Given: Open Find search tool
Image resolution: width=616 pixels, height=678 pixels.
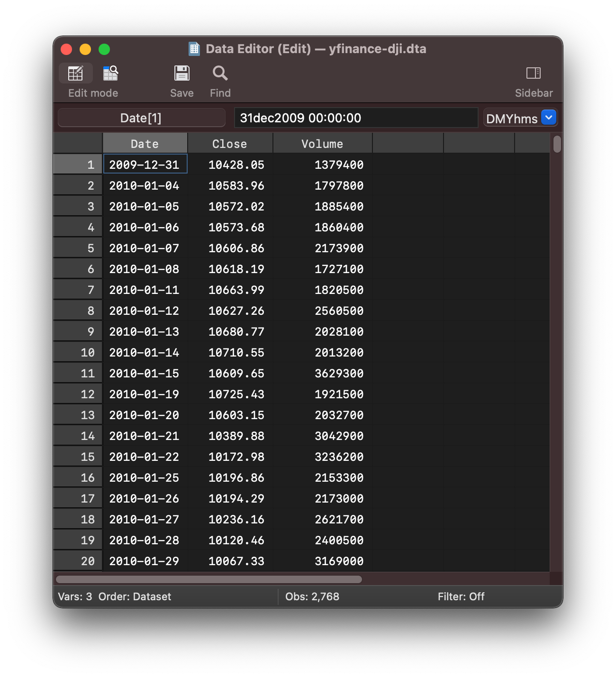Looking at the screenshot, I should (220, 73).
